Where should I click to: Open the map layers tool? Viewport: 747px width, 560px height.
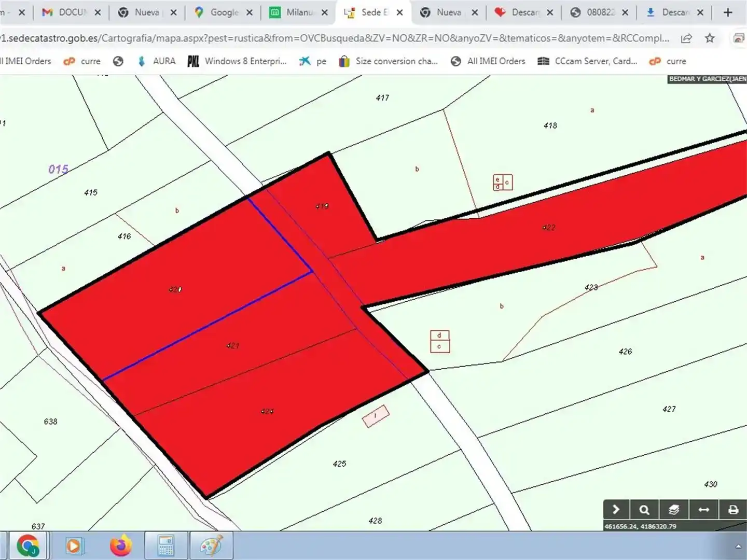click(673, 510)
